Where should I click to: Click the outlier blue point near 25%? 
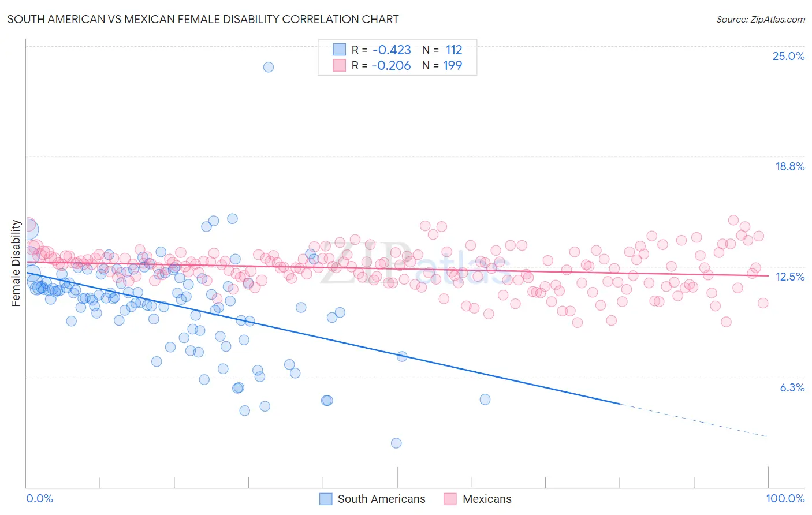coord(269,67)
